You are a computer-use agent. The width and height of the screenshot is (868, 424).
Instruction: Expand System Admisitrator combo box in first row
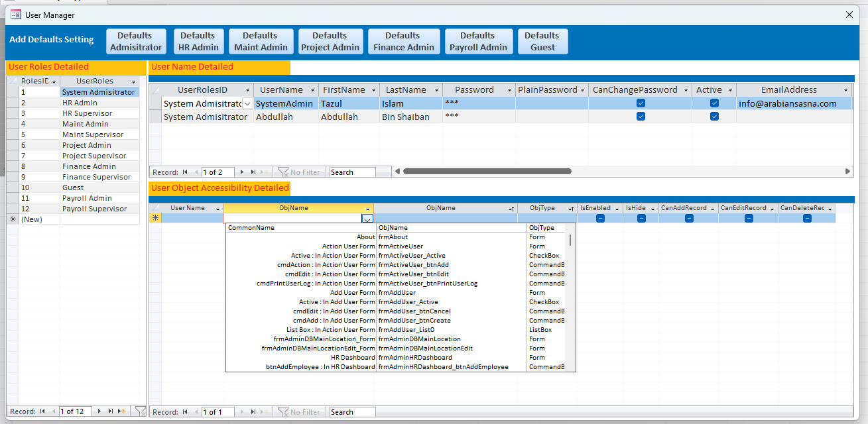pos(247,103)
